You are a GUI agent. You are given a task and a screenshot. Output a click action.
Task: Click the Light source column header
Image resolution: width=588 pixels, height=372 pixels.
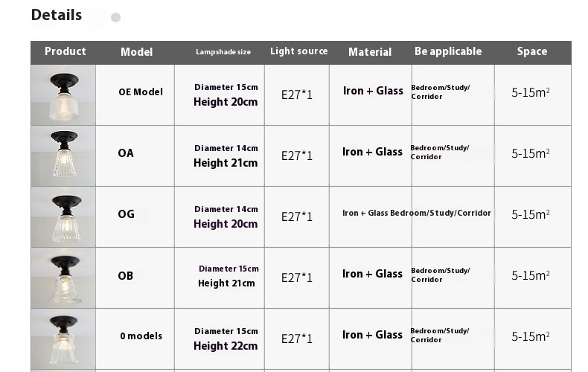[299, 51]
